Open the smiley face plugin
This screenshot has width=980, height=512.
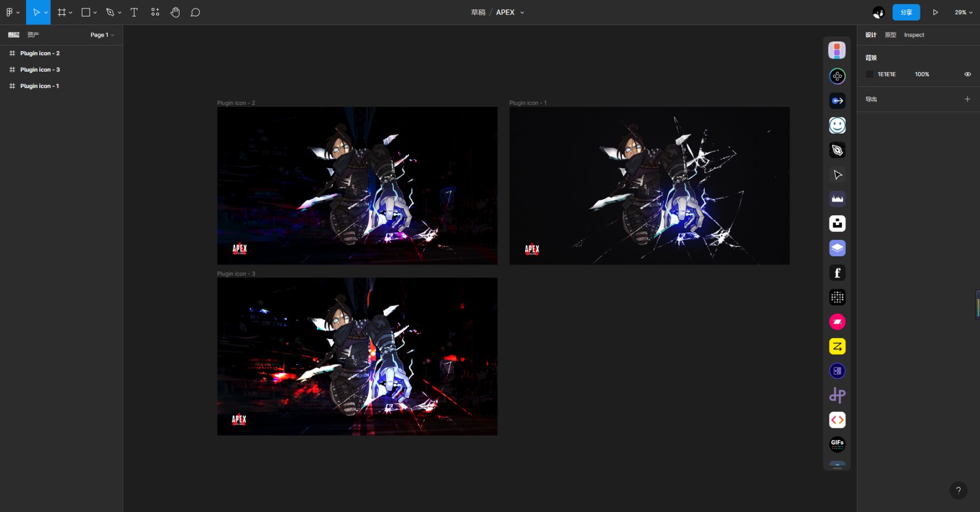837,125
